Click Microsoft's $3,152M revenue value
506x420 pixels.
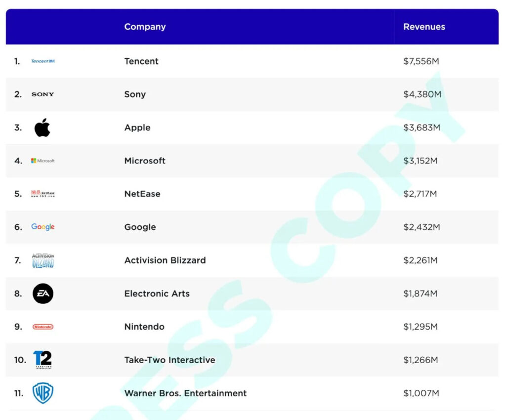(x=421, y=161)
